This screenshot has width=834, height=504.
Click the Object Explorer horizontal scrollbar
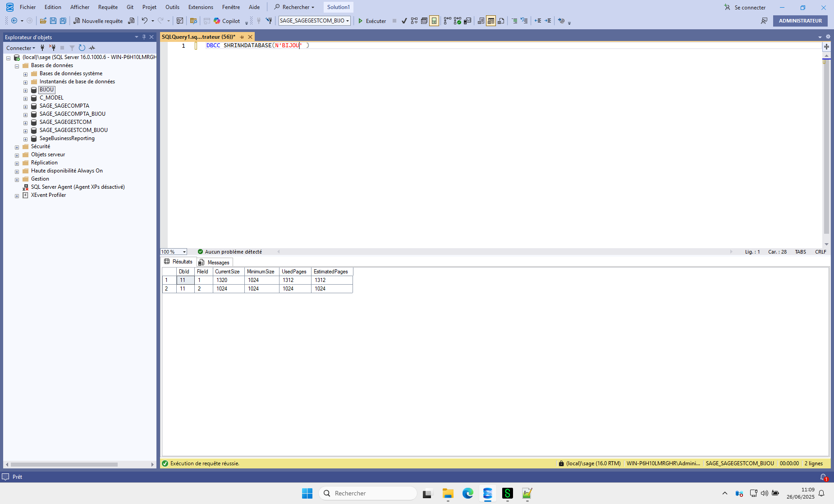[79, 464]
